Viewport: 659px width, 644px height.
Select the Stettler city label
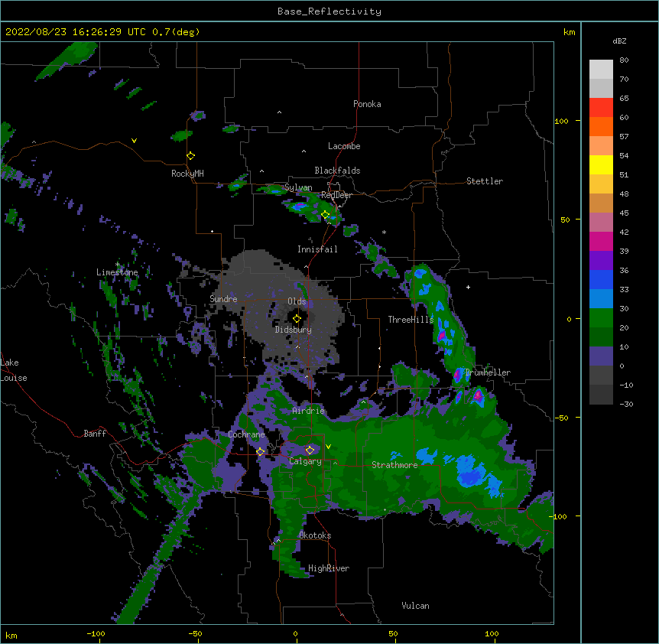click(485, 181)
